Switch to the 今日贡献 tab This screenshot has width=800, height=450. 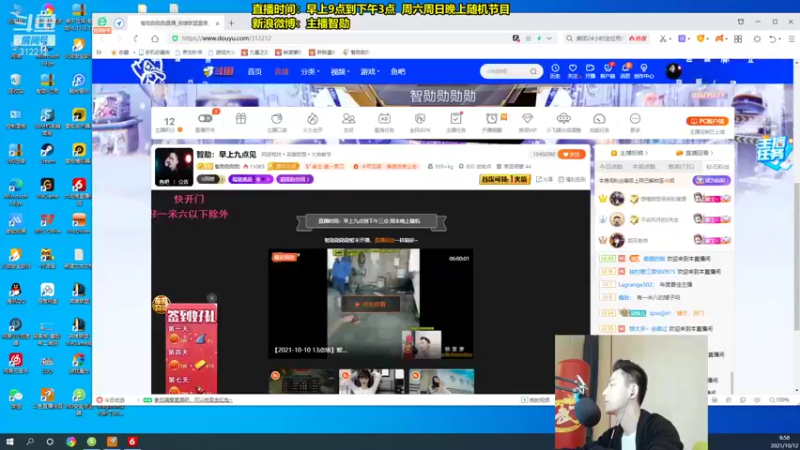point(611,167)
